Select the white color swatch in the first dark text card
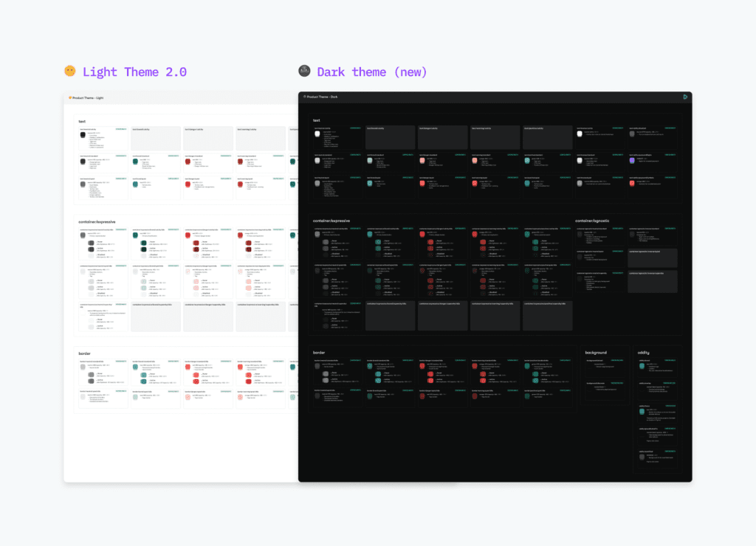Image resolution: width=756 pixels, height=546 pixels. pyautogui.click(x=316, y=134)
